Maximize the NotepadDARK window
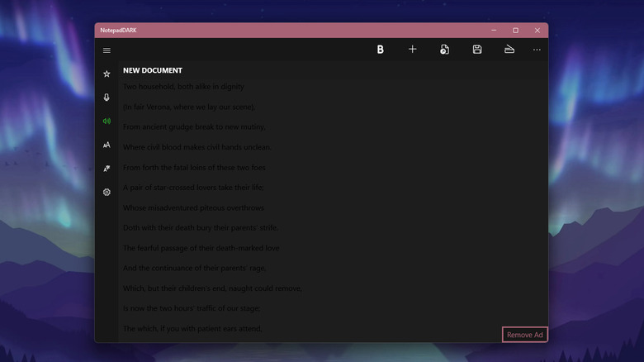 coord(516,31)
